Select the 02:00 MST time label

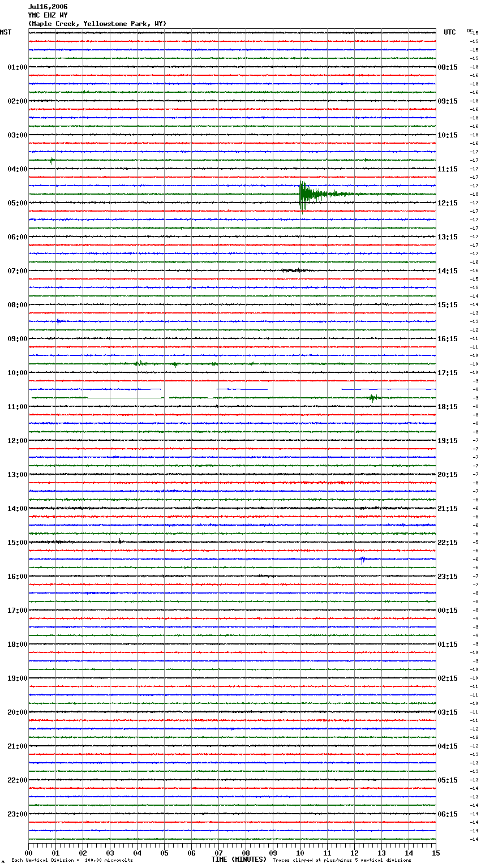[18, 101]
